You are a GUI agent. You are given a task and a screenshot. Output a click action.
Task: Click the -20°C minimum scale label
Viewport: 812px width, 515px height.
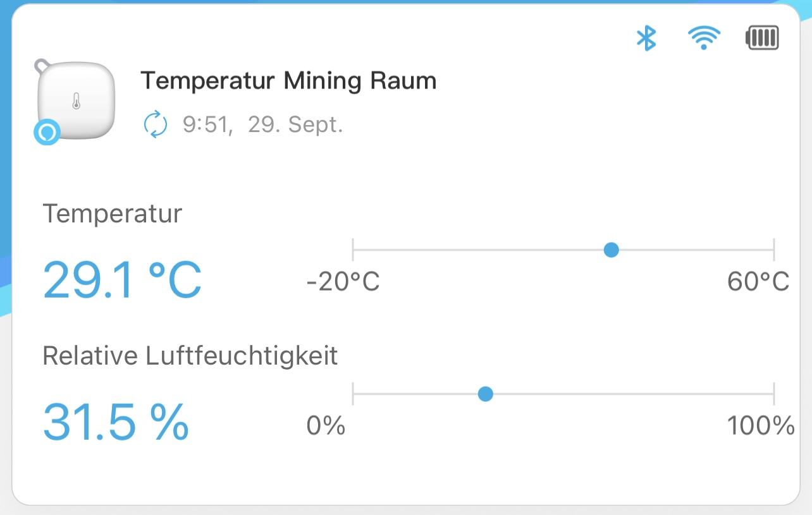pos(343,282)
